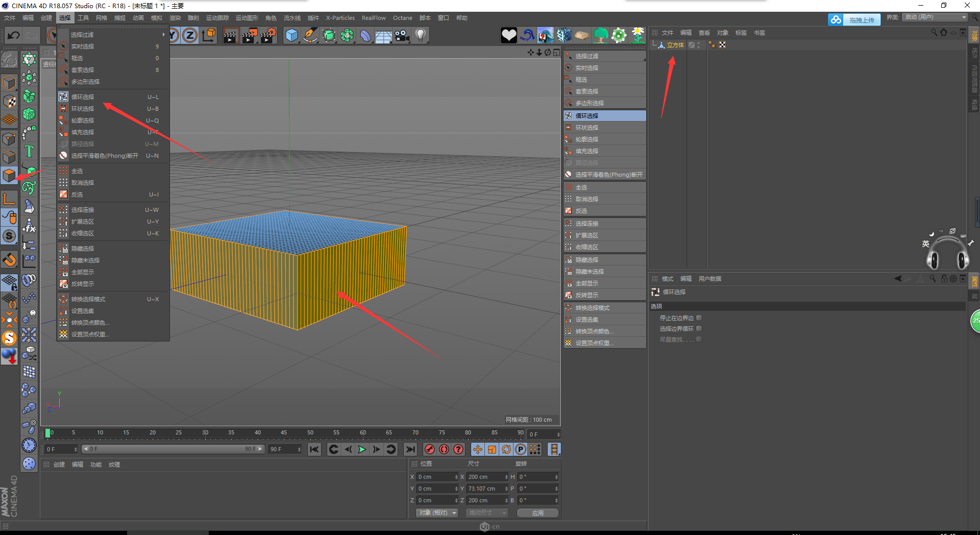Image resolution: width=980 pixels, height=535 pixels.
Task: Open the 界面 layout dropdown 启动 (用户)
Action: (935, 17)
